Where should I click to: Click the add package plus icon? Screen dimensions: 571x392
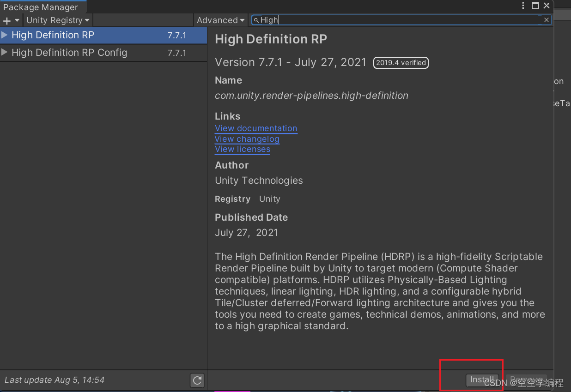pyautogui.click(x=6, y=20)
